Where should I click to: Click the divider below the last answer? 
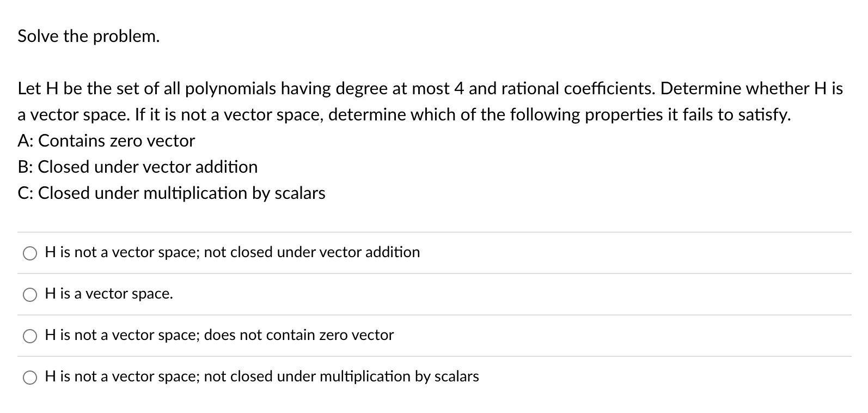(434, 398)
